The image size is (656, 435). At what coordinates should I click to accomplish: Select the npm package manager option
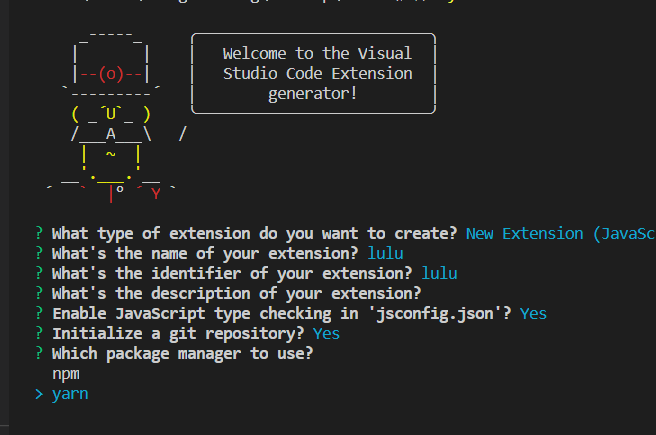tap(65, 373)
